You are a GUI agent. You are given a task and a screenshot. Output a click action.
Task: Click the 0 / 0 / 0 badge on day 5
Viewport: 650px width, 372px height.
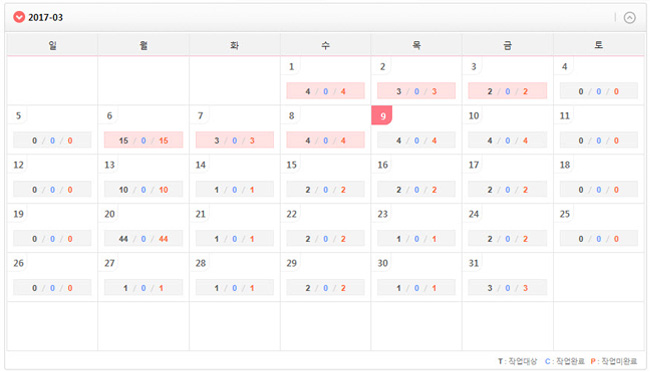(52, 140)
